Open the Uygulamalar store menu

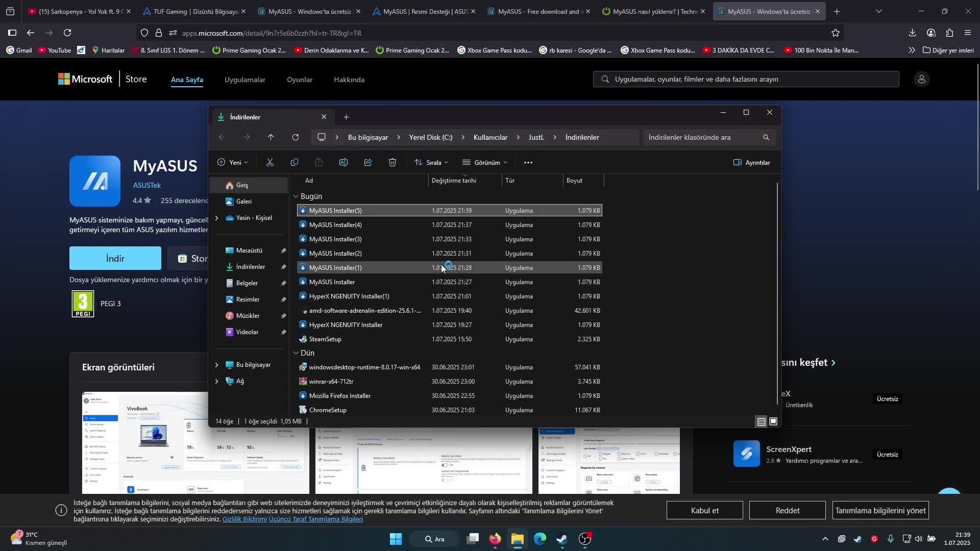tap(245, 80)
